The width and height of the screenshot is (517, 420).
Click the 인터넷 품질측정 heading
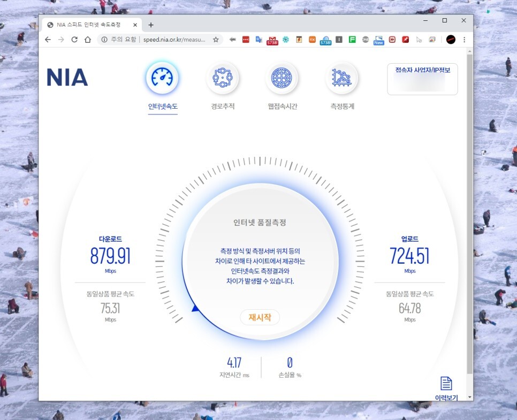(260, 223)
